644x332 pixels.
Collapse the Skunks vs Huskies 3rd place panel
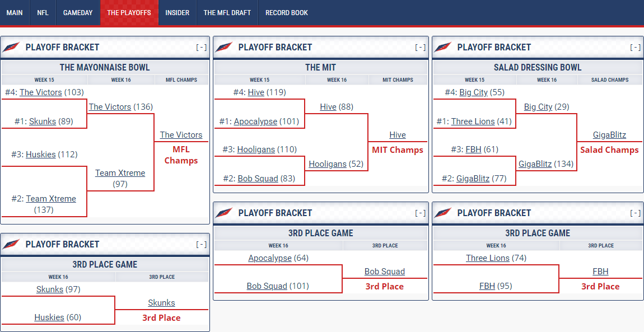point(201,245)
